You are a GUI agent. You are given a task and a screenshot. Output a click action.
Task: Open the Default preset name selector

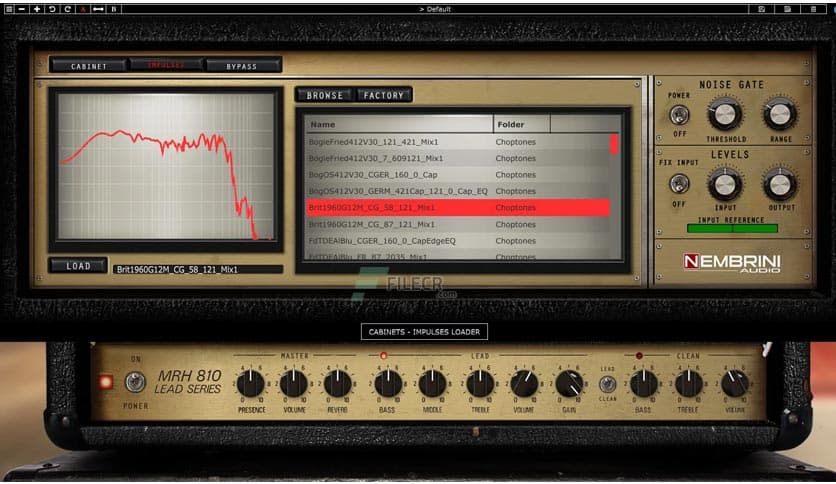tap(435, 9)
